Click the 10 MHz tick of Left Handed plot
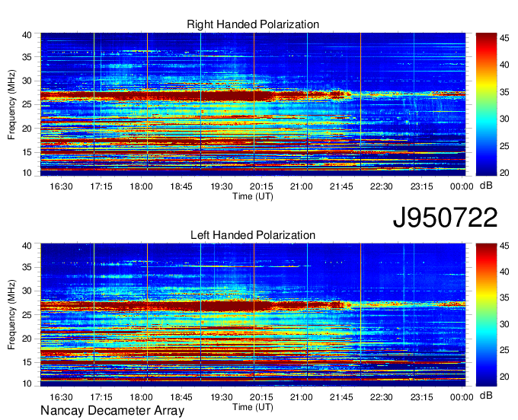Screen dimensions: 518x420 27,383
